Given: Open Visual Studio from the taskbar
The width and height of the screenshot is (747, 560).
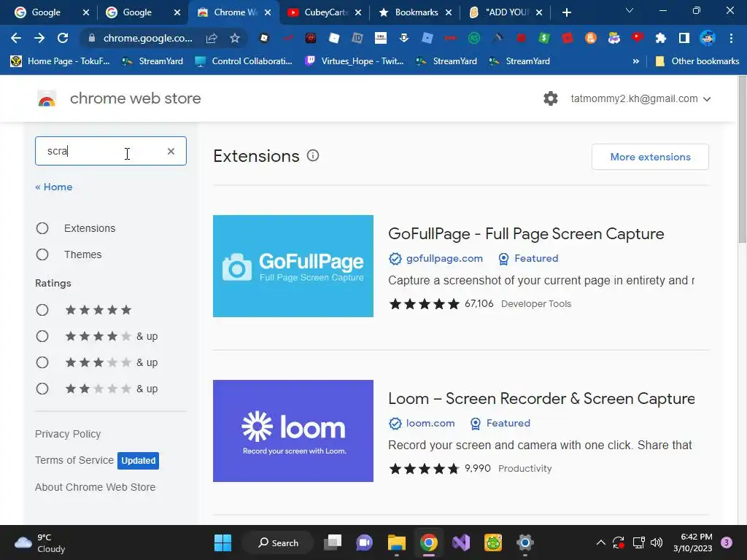Looking at the screenshot, I should 461,542.
